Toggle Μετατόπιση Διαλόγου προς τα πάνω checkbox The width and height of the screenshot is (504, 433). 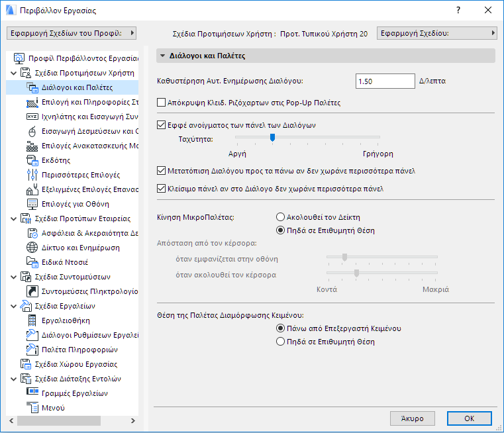tap(161, 171)
